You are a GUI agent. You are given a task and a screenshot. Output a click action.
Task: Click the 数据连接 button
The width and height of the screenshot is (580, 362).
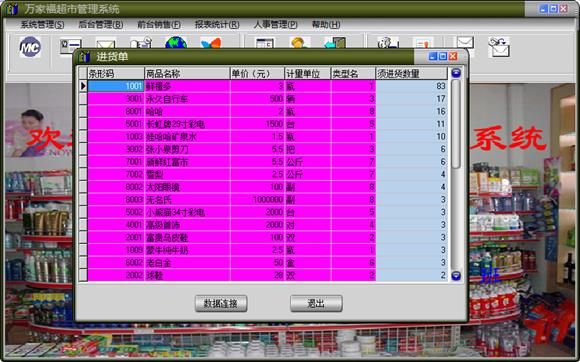pos(221,304)
